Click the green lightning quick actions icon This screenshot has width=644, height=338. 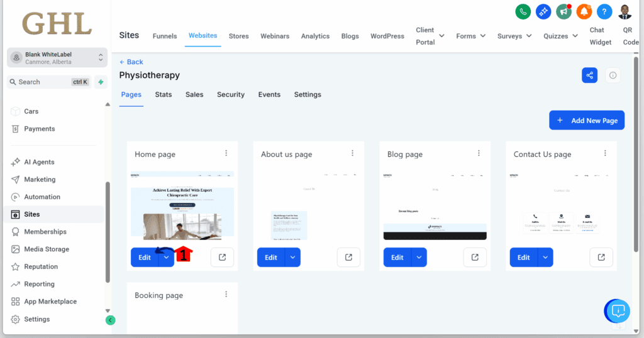tap(101, 82)
